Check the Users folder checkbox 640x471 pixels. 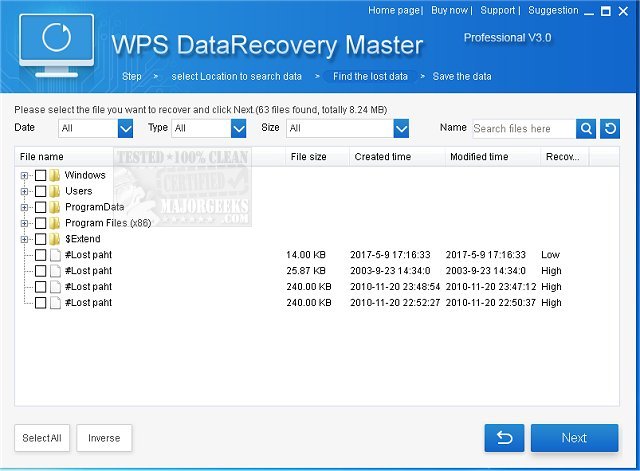pyautogui.click(x=40, y=191)
